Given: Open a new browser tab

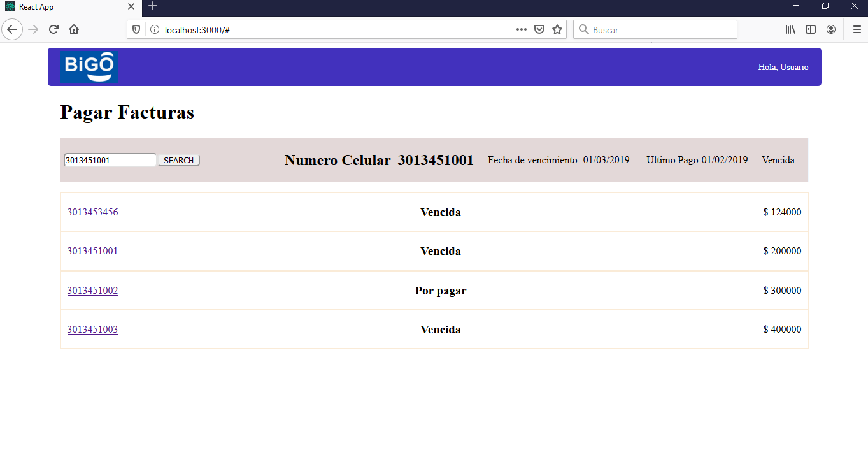Looking at the screenshot, I should [x=153, y=6].
